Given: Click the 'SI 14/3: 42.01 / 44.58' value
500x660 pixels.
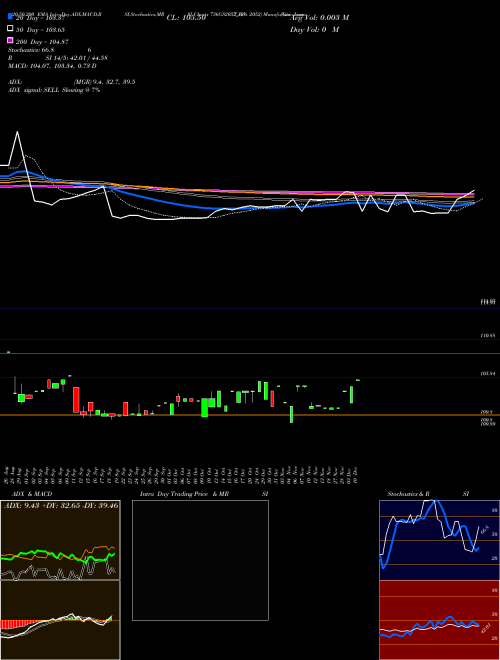Looking at the screenshot, I should coord(76,58).
